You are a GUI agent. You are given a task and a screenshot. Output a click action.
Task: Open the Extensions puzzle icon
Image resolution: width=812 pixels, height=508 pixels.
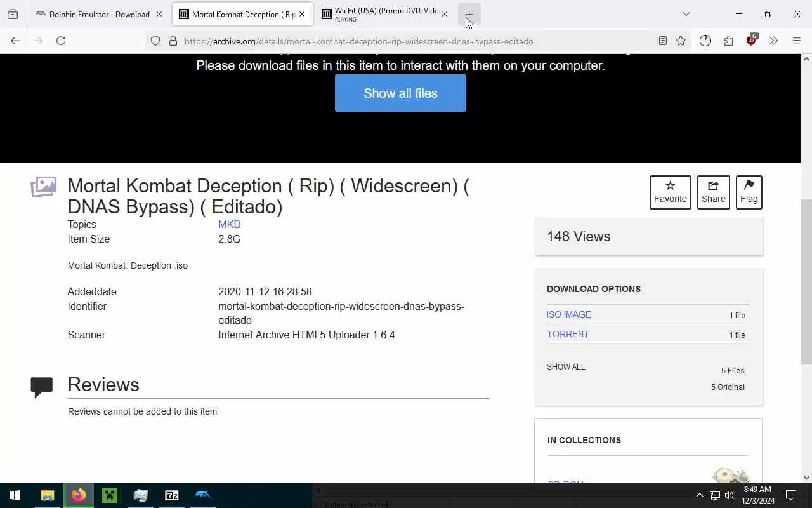coord(728,41)
